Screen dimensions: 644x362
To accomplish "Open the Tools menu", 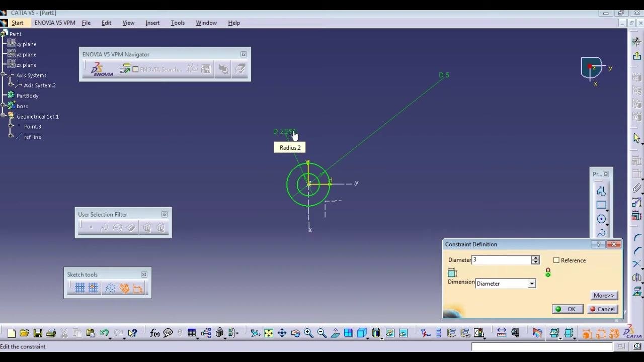I will (x=178, y=23).
